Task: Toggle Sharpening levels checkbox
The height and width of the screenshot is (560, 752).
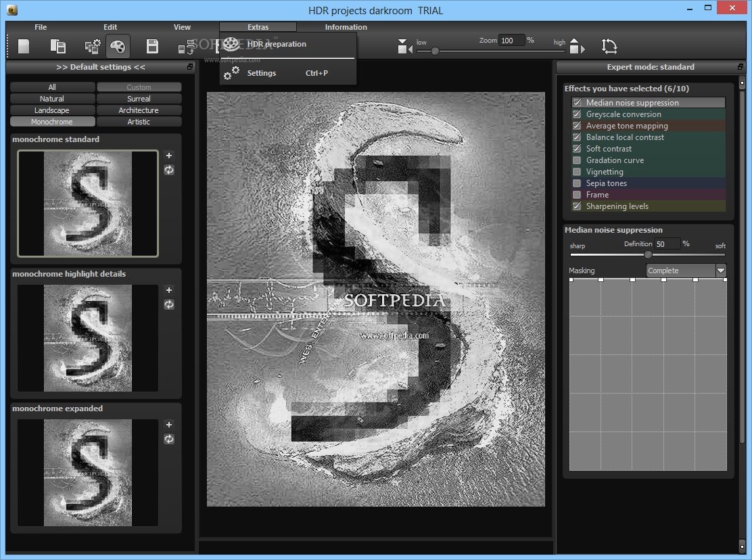Action: point(577,206)
